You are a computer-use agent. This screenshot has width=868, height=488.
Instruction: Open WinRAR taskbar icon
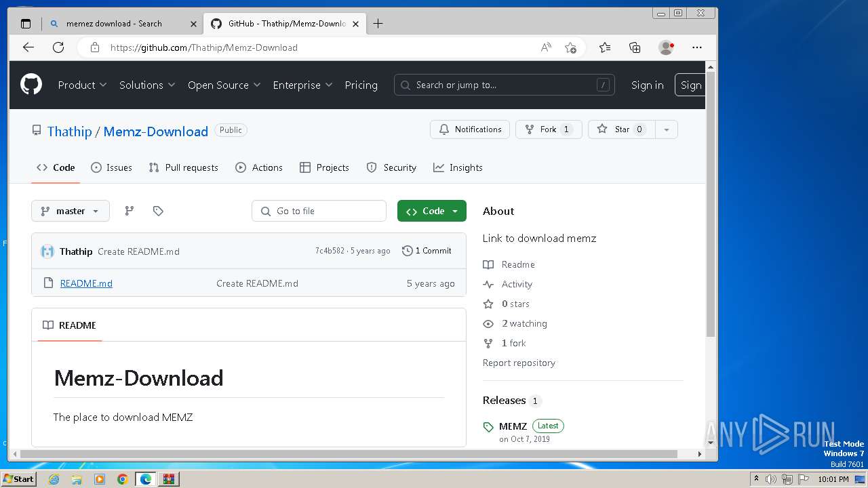[x=168, y=479]
